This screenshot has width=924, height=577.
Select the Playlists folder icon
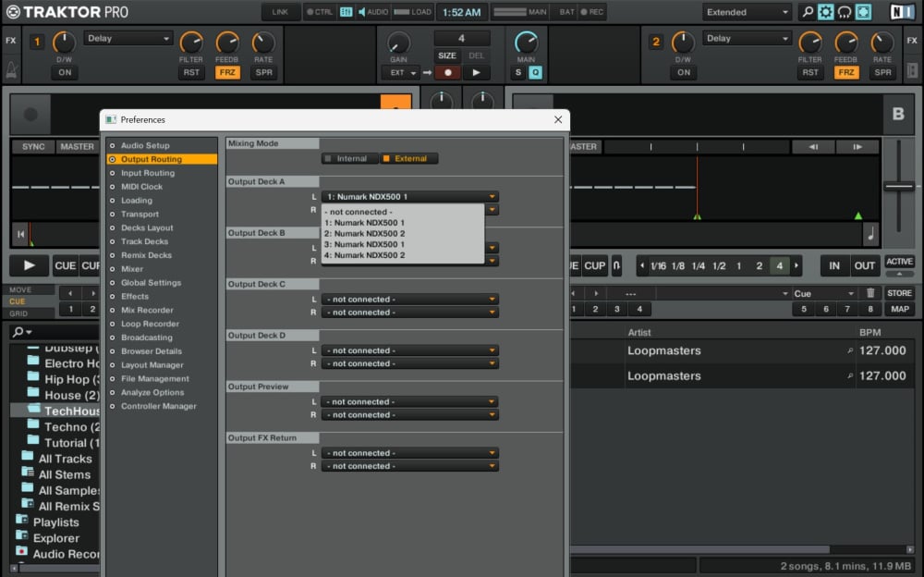22,519
